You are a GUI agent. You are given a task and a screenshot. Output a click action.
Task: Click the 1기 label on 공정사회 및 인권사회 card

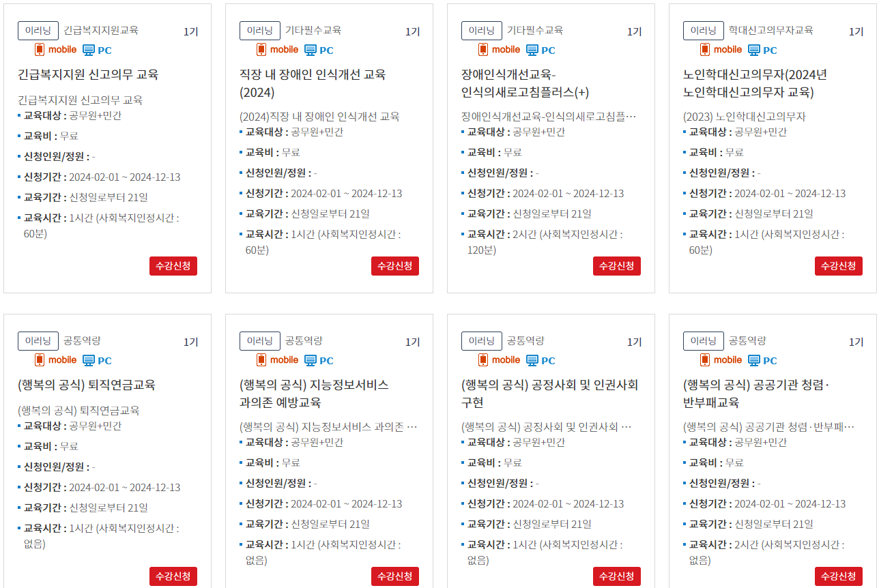[x=633, y=340]
